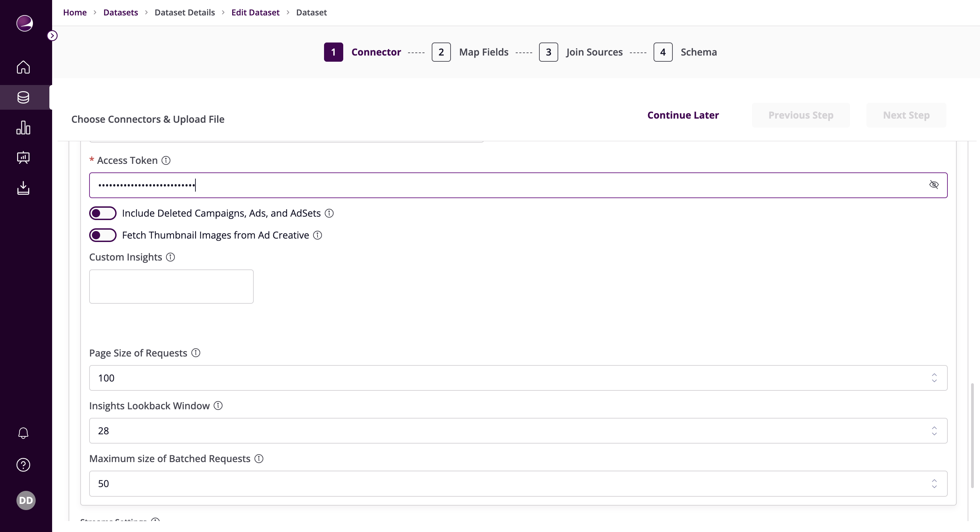Go to Join Sources step 3
This screenshot has height=532, width=980.
pos(548,52)
